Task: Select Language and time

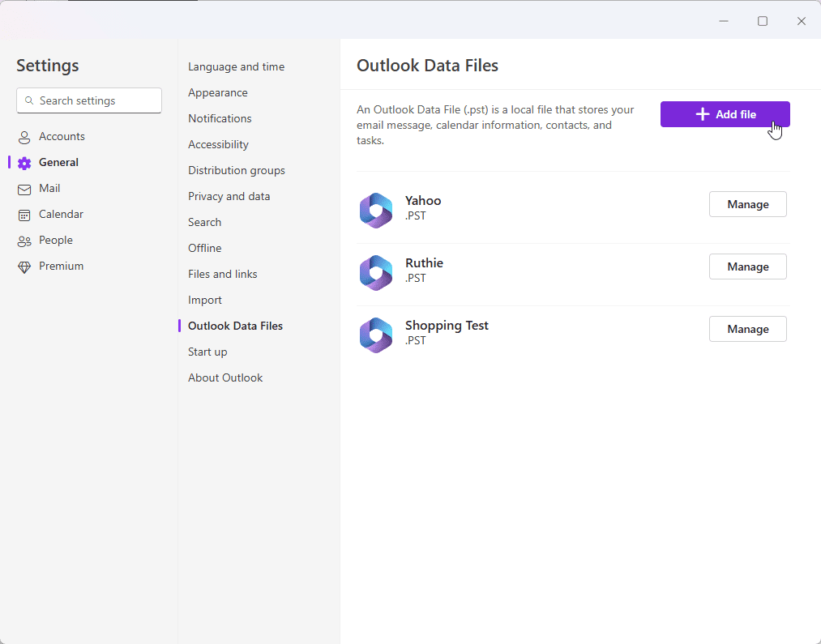Action: point(236,67)
